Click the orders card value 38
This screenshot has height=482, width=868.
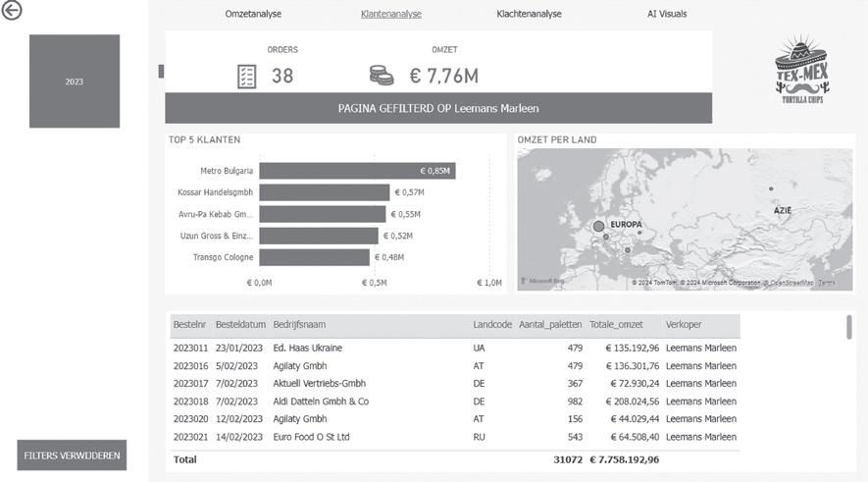pos(282,76)
